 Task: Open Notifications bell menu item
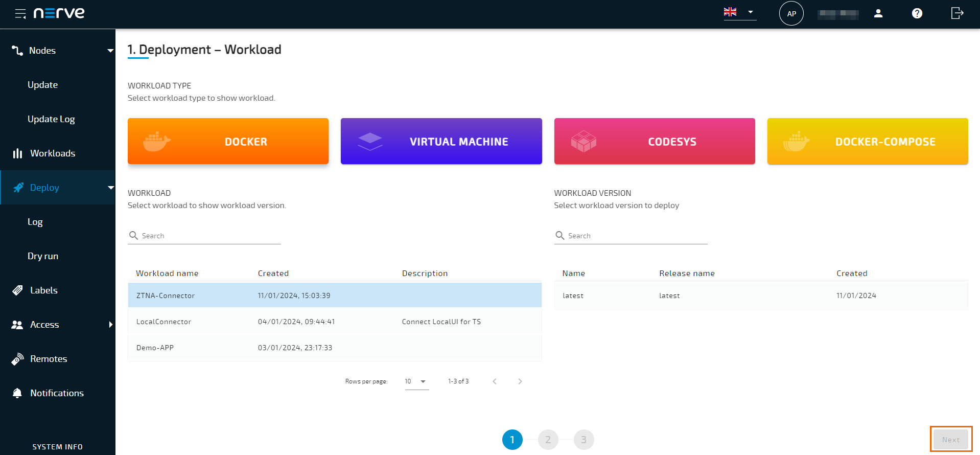pyautogui.click(x=57, y=393)
